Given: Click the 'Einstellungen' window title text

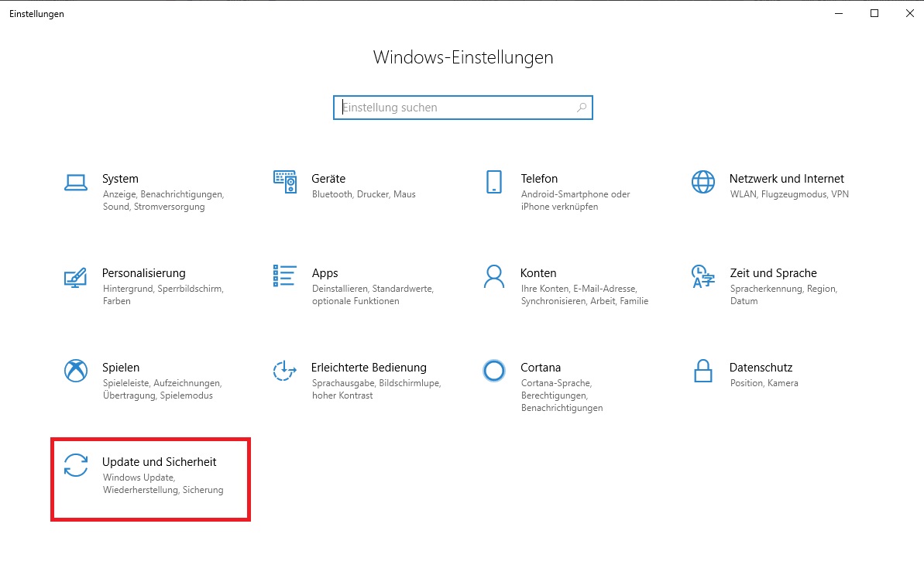Looking at the screenshot, I should [x=36, y=14].
